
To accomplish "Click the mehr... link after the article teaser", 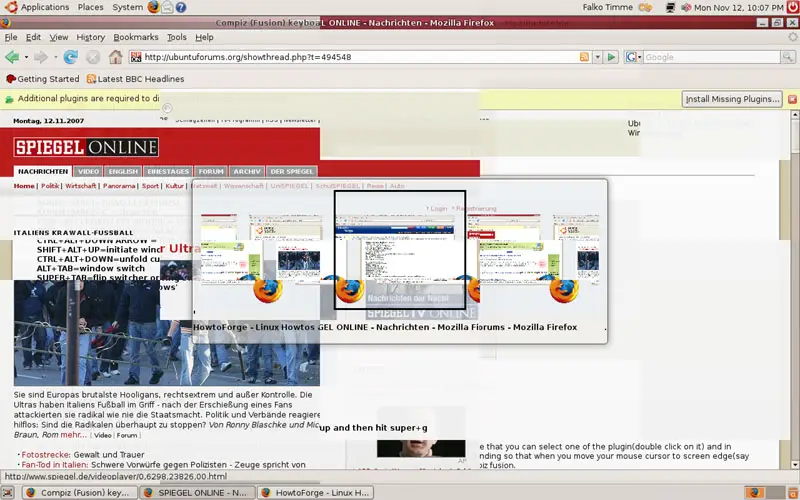I will tap(74, 435).
